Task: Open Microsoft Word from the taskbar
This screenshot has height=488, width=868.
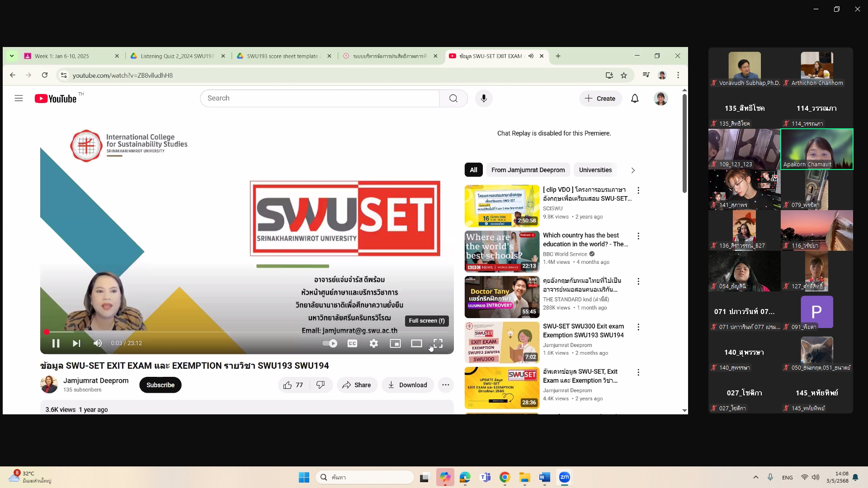Action: pyautogui.click(x=544, y=477)
